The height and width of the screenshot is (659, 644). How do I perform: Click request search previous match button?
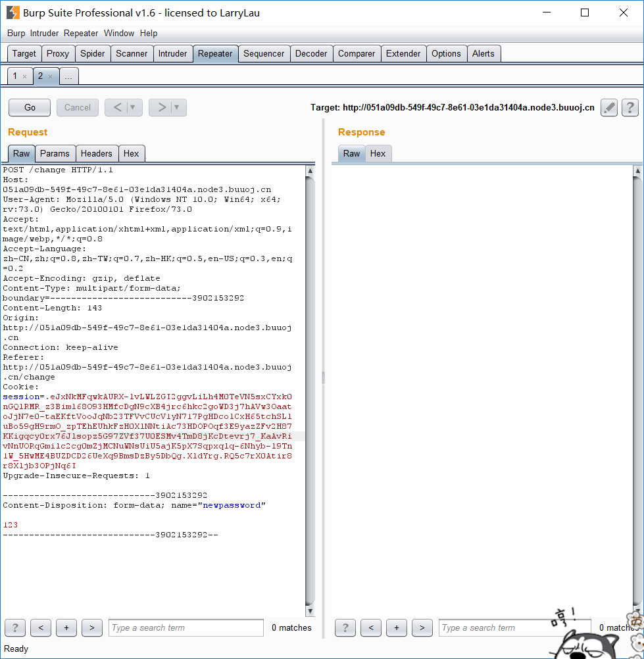click(x=41, y=627)
